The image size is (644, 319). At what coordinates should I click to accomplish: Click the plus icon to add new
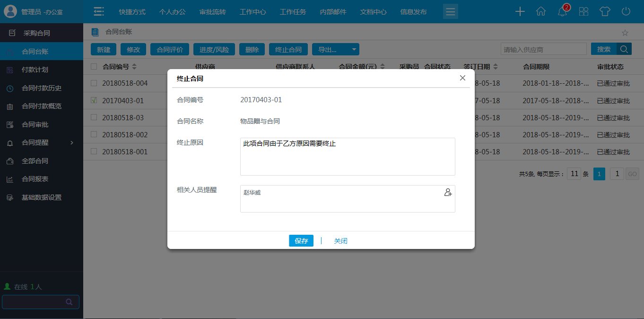[x=520, y=11]
